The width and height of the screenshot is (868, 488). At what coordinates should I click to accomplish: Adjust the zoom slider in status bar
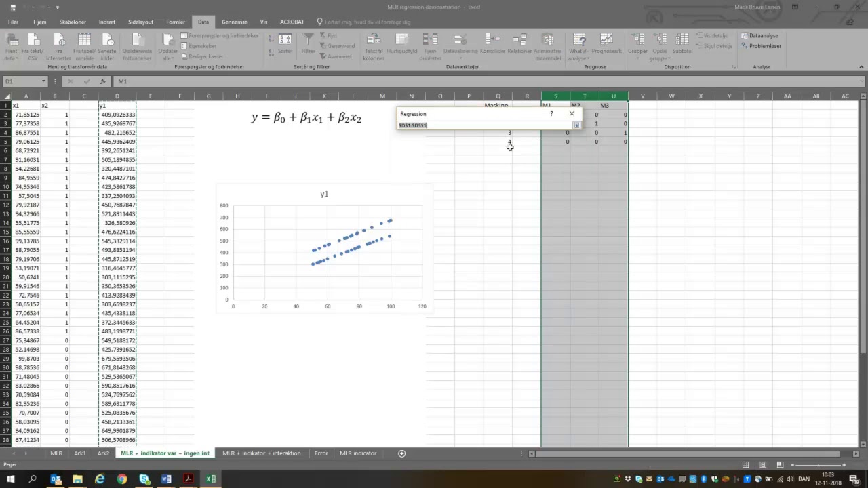click(817, 465)
